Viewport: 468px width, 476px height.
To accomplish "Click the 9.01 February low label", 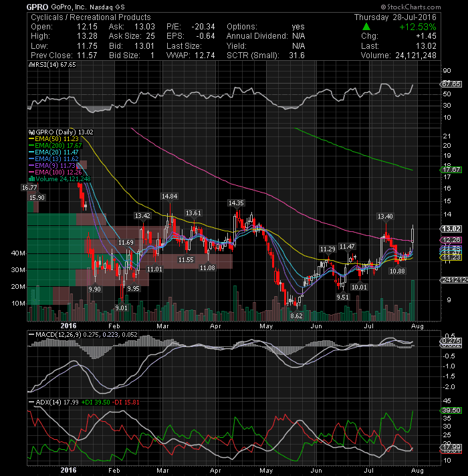I will point(122,308).
